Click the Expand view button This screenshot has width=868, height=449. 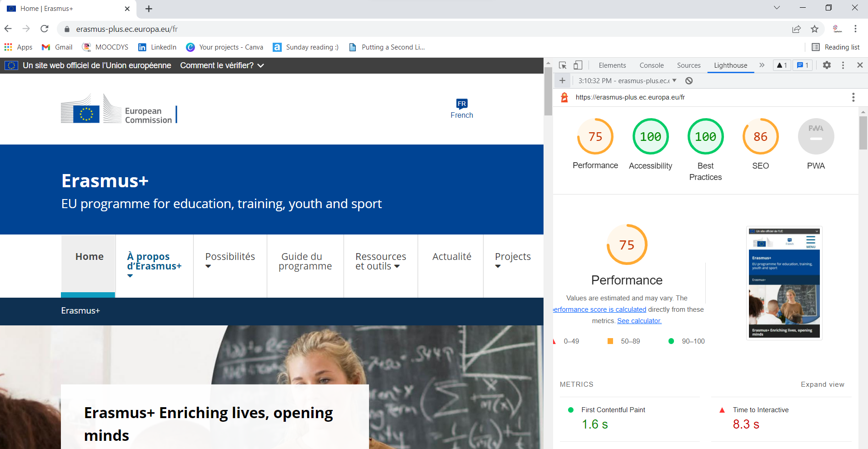(822, 384)
